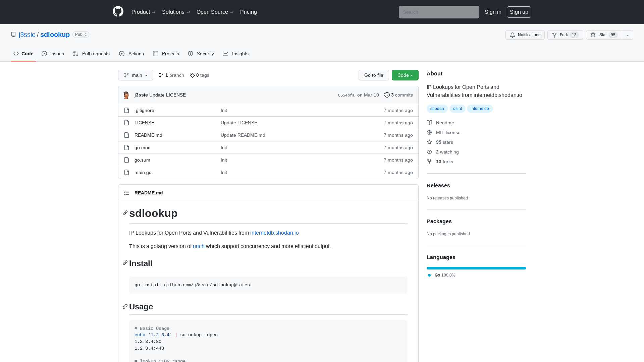Click the fork icon beside 13 forks
644x362 pixels.
[x=429, y=162]
